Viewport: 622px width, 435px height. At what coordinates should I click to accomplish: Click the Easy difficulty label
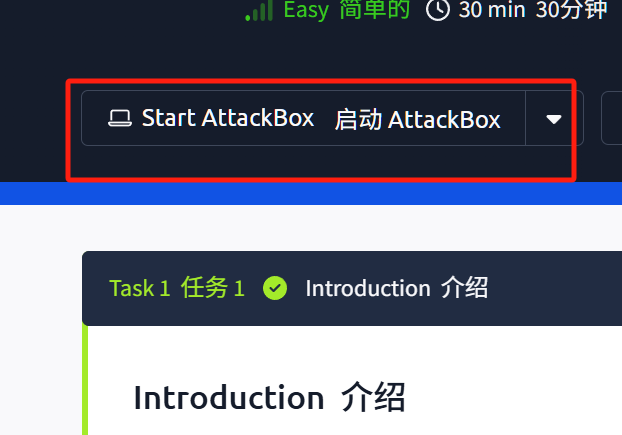(x=306, y=10)
